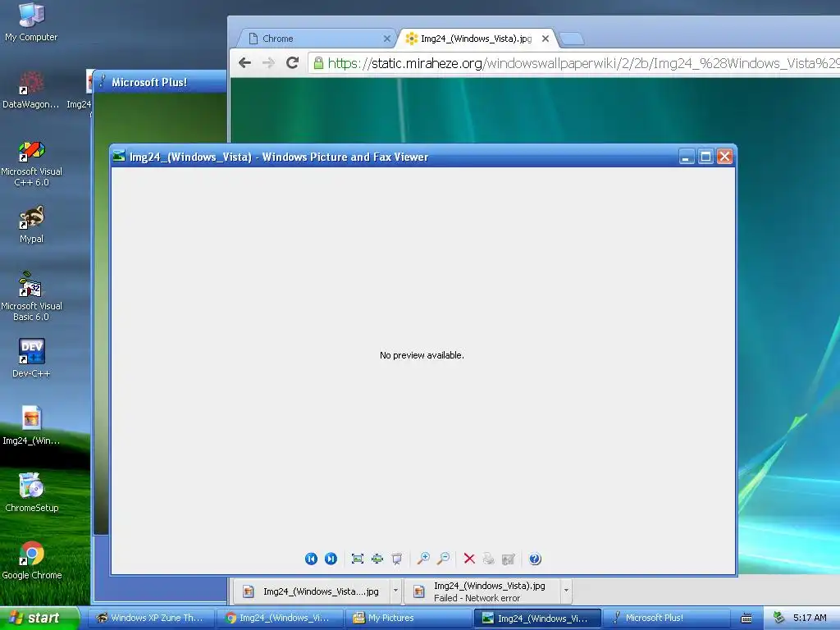Open Microsoft Visual Basic 6.0 shortcut

pyautogui.click(x=31, y=296)
